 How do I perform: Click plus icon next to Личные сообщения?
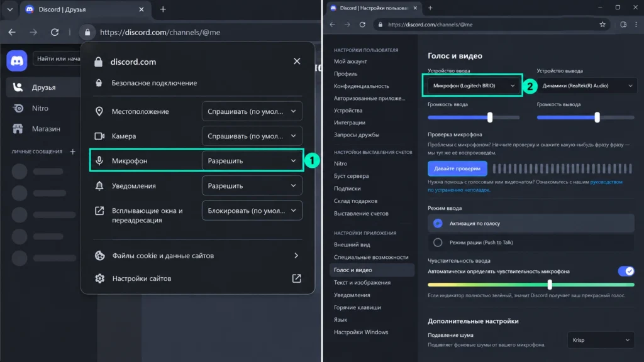[x=73, y=151]
